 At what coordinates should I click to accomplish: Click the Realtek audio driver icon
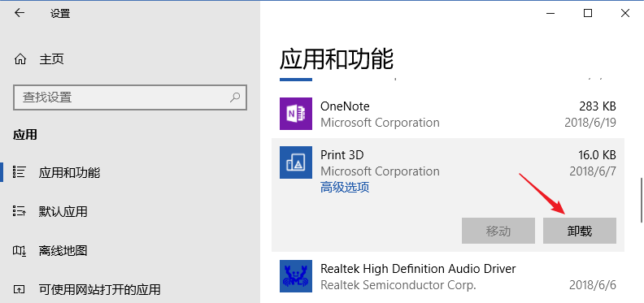point(296,276)
